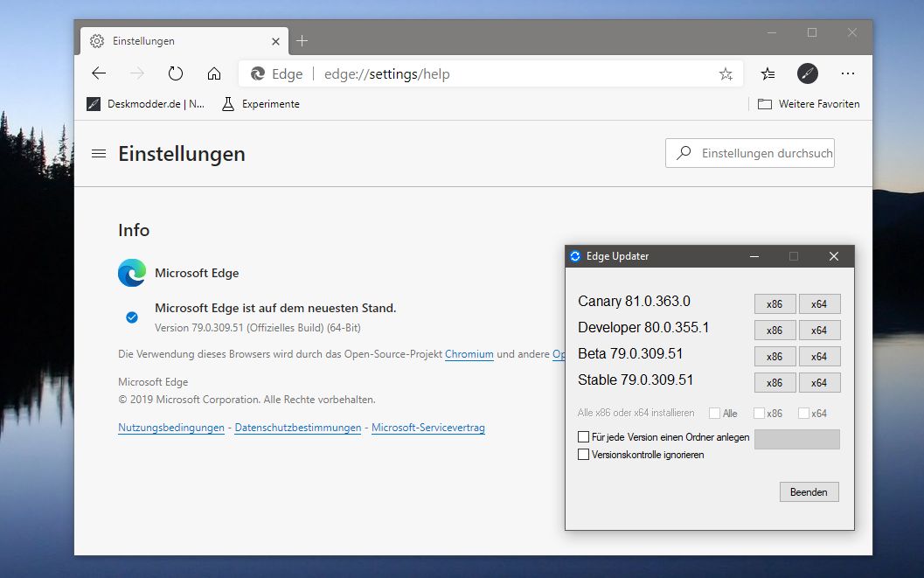Screen dimensions: 924x578
Task: Go back using the back arrow
Action: tap(99, 73)
